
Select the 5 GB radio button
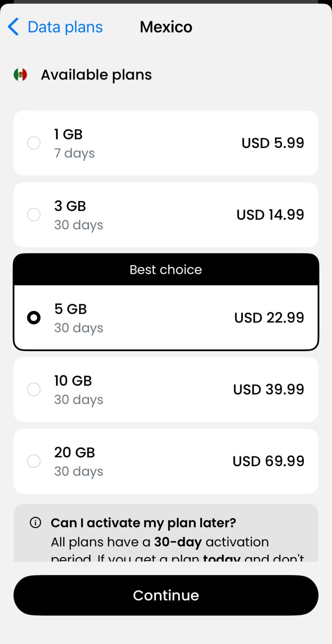[34, 318]
